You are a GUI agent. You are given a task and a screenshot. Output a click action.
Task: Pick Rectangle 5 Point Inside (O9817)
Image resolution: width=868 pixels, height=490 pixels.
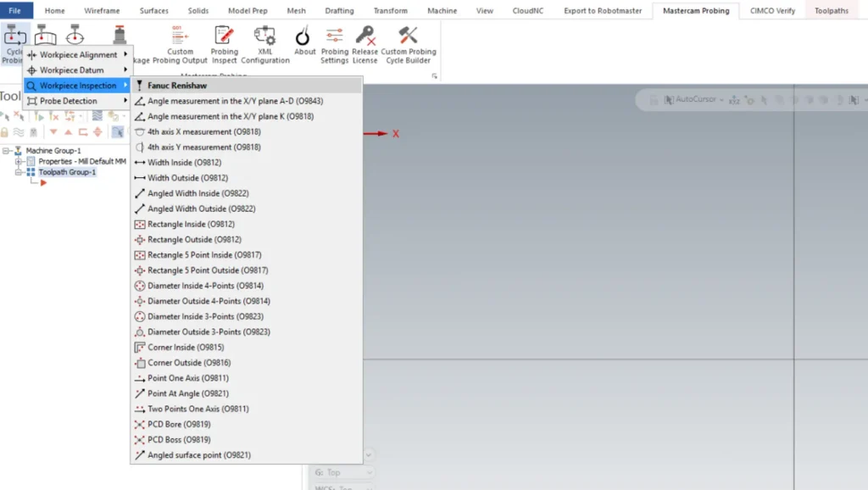coord(247,254)
